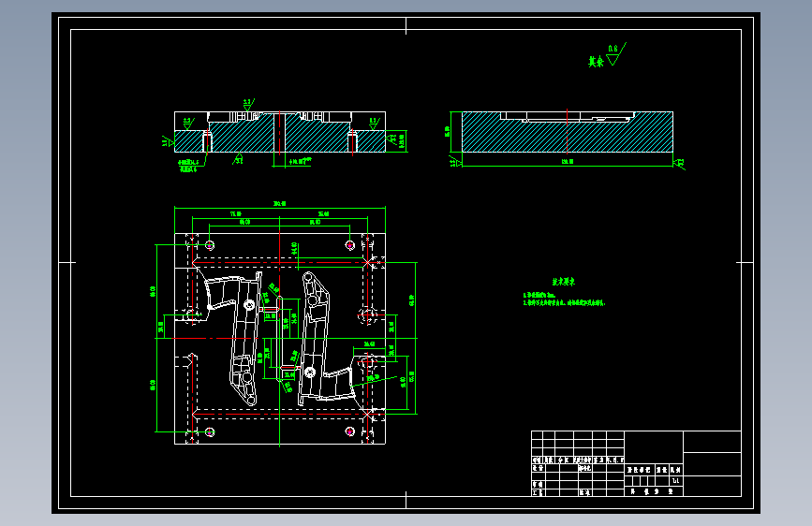Select second line of technical requirements
The width and height of the screenshot is (812, 526).
point(564,303)
